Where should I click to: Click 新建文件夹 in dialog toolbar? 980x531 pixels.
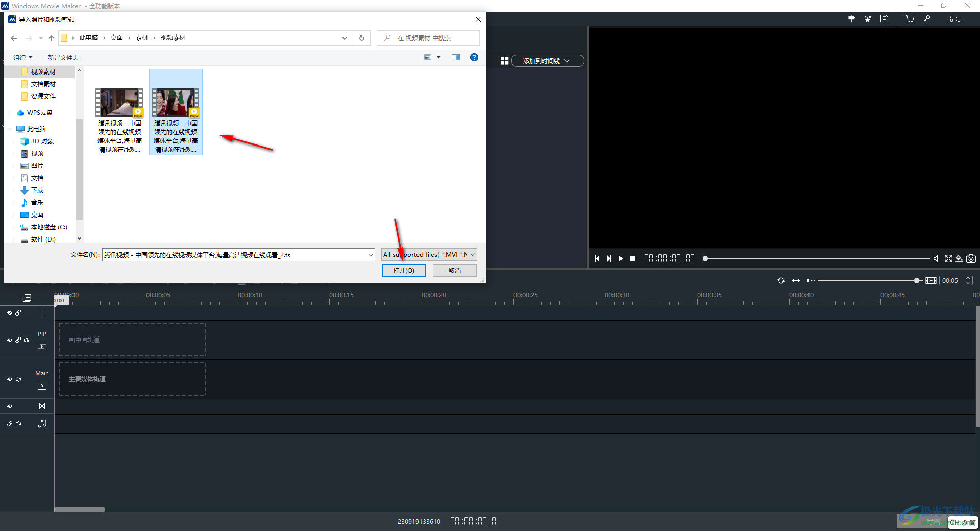tap(63, 57)
